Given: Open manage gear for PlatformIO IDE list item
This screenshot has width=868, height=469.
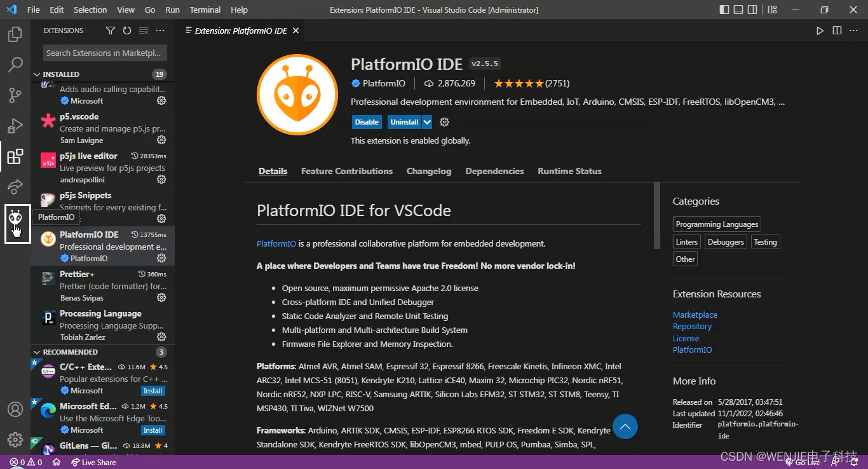Looking at the screenshot, I should (161, 258).
